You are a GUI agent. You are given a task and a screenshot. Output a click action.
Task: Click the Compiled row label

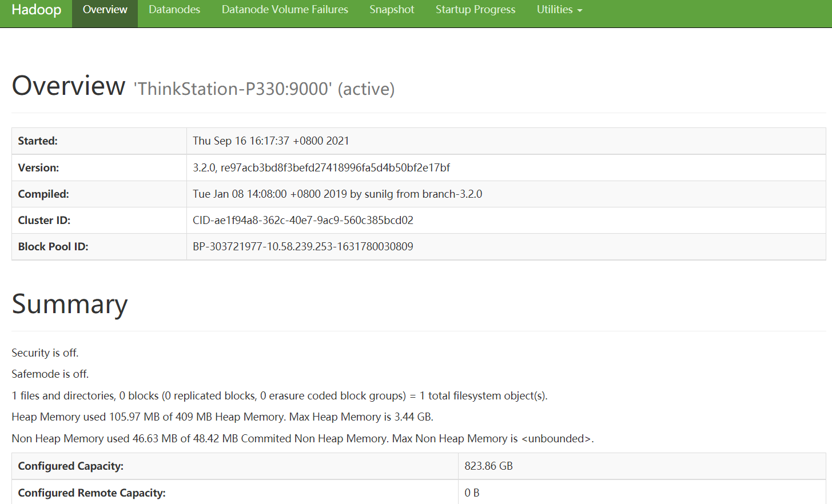pos(43,194)
